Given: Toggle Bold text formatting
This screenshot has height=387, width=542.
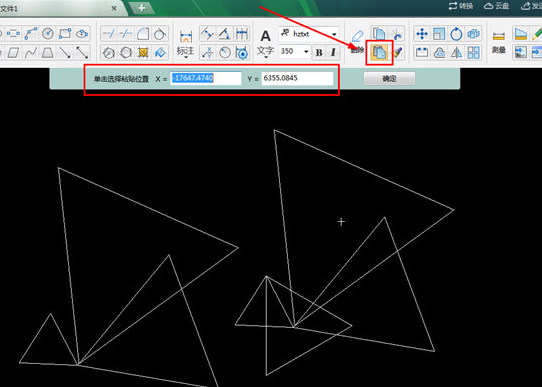Looking at the screenshot, I should tap(319, 53).
